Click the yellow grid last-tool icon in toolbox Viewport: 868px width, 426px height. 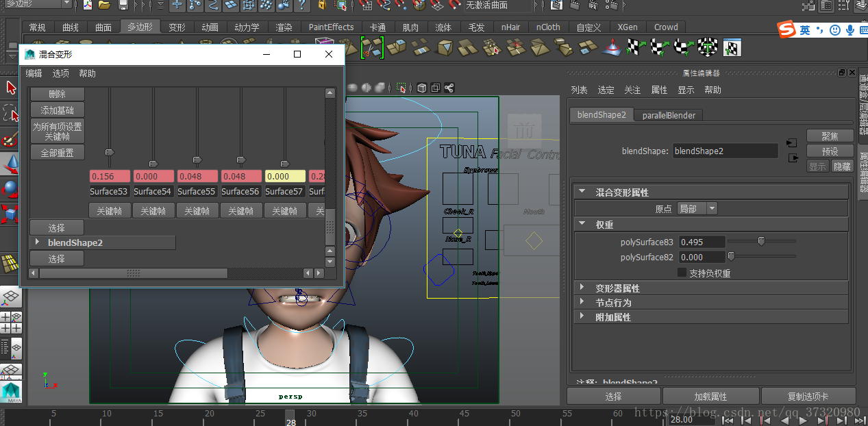click(10, 264)
